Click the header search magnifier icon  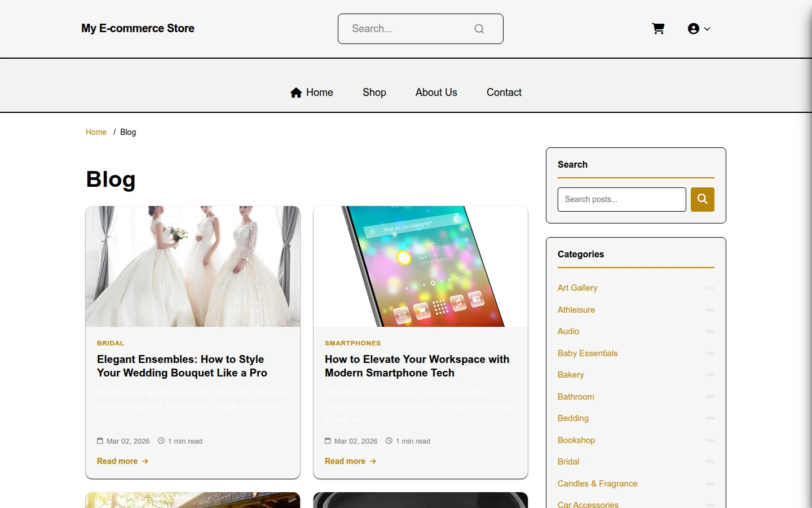[x=479, y=29]
